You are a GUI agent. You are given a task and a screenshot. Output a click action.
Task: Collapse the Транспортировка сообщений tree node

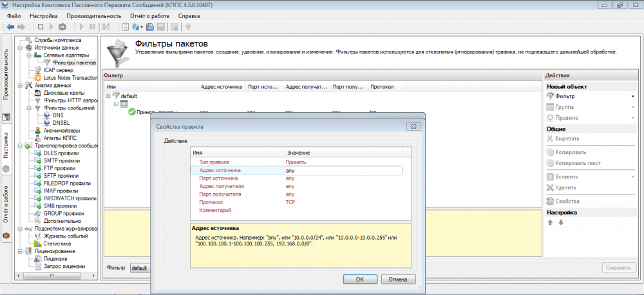[20, 146]
